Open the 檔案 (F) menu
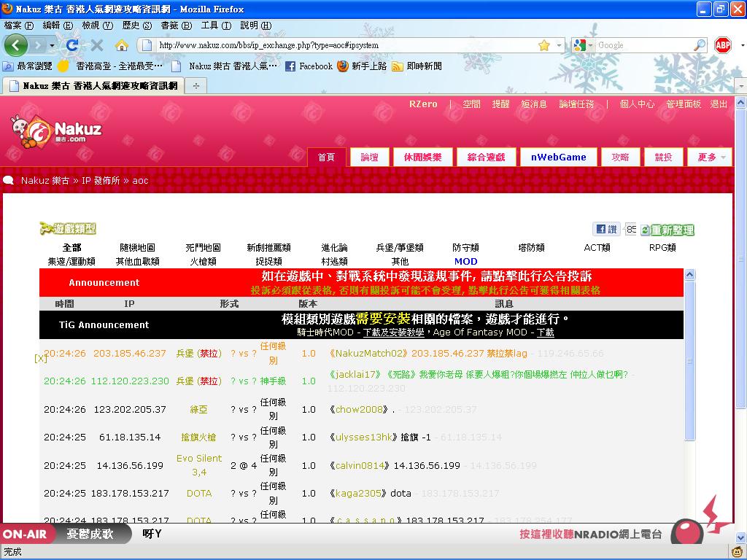Image resolution: width=747 pixels, height=560 pixels. [x=18, y=26]
